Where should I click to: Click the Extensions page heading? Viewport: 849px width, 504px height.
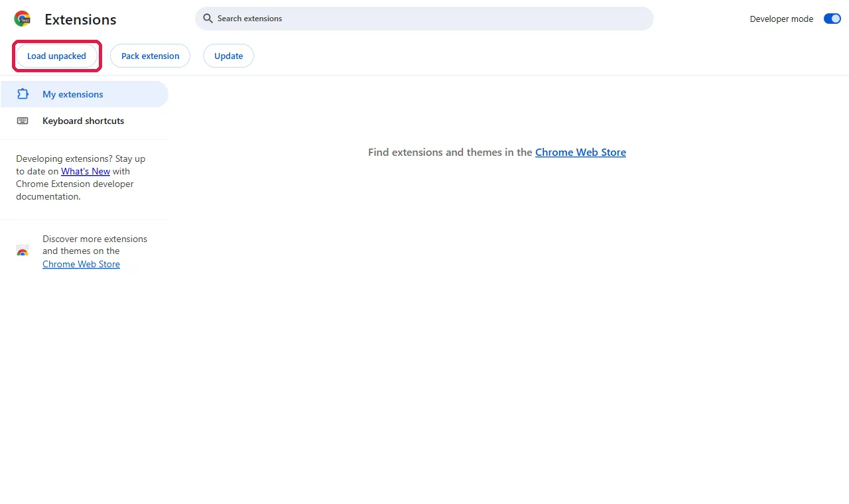pos(80,20)
